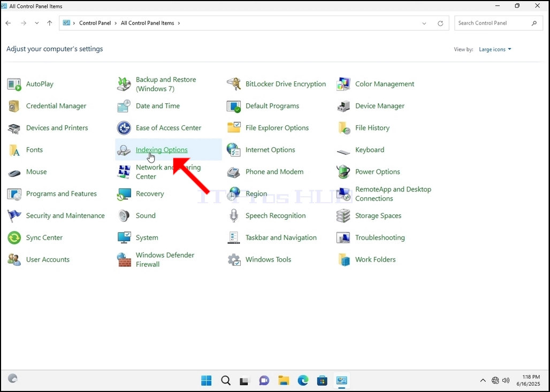Click the Storage Spaces link
The image size is (550, 392).
[x=378, y=216]
